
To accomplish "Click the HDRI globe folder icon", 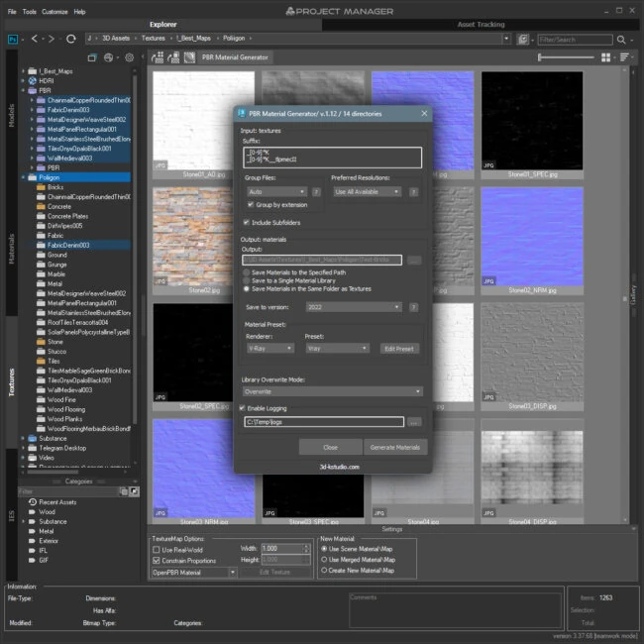I will point(33,80).
